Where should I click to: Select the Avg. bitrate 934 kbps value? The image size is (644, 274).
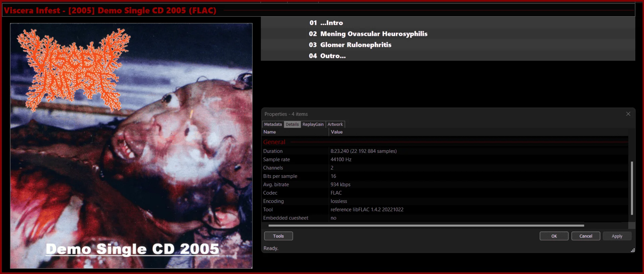point(340,185)
